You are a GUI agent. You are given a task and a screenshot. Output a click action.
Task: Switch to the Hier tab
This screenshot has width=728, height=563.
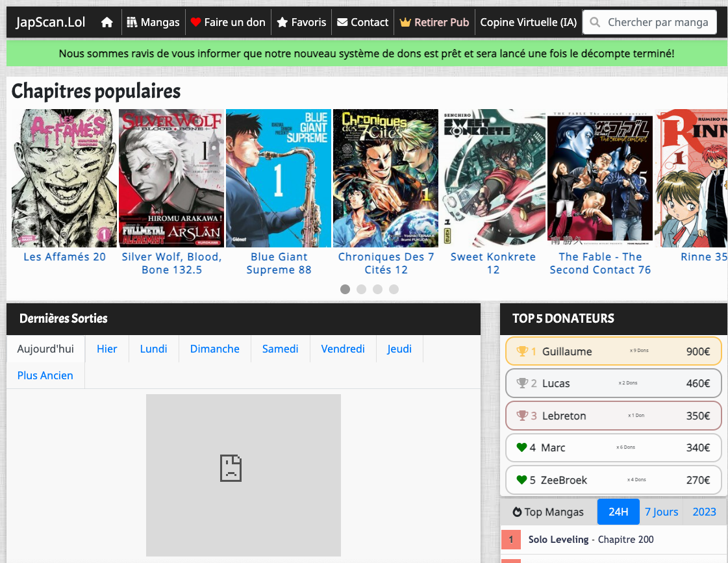107,349
